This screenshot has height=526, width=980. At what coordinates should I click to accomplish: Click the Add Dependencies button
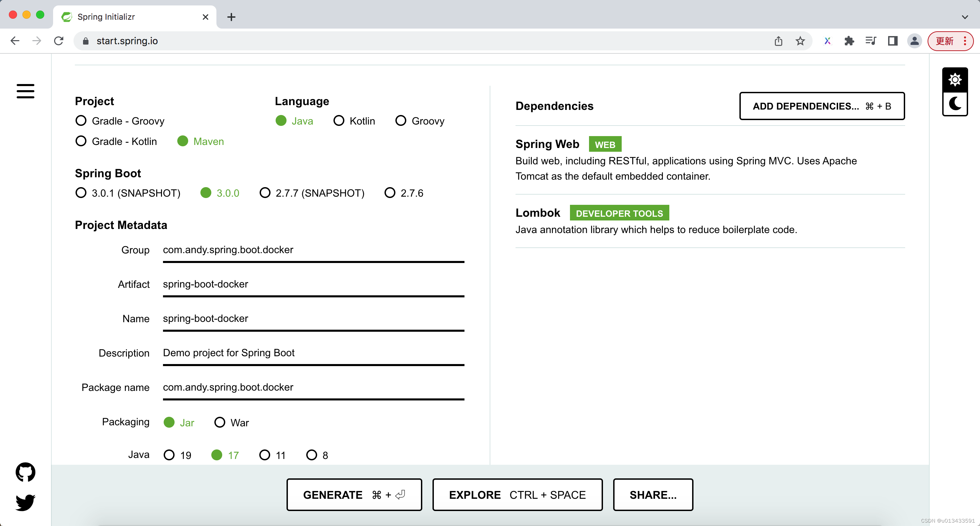click(x=822, y=106)
